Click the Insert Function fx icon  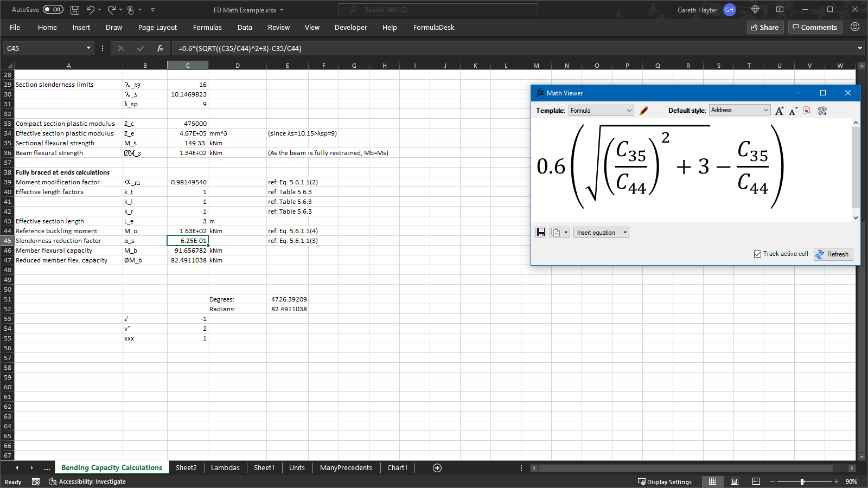160,48
